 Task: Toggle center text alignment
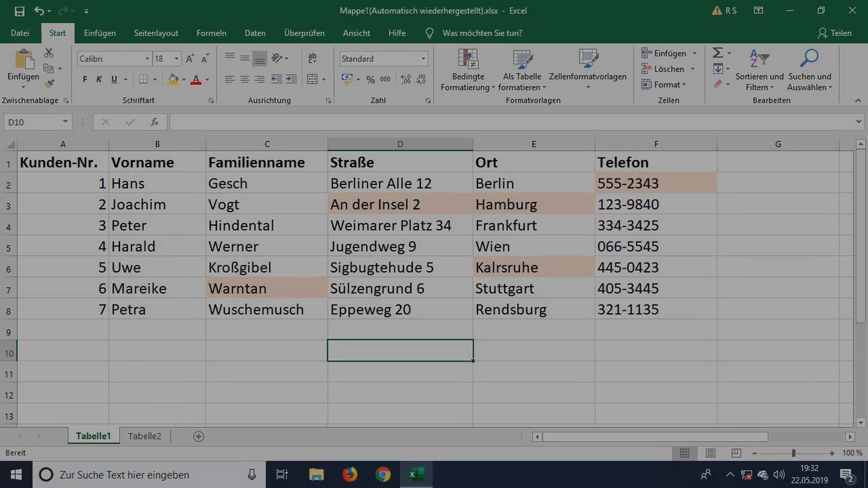[x=244, y=79]
